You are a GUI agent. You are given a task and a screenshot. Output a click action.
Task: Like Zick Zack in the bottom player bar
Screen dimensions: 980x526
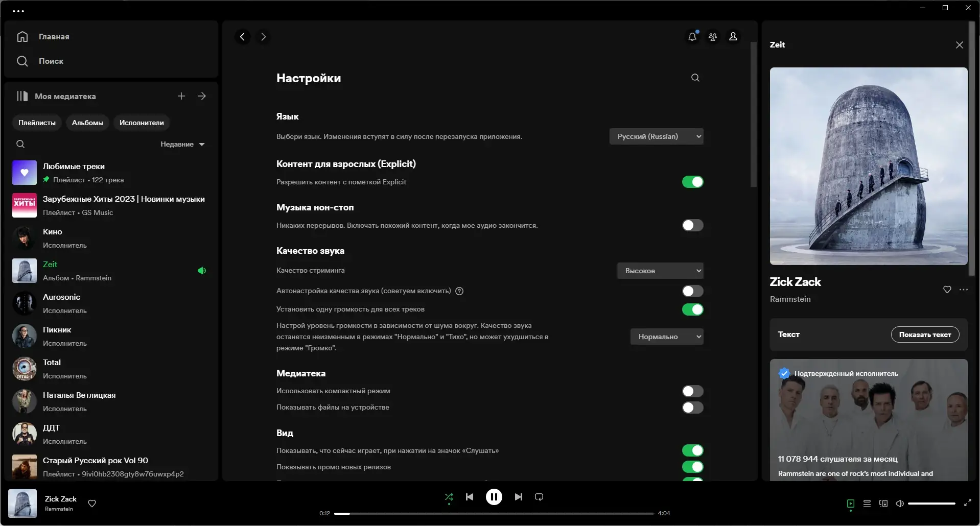point(92,504)
